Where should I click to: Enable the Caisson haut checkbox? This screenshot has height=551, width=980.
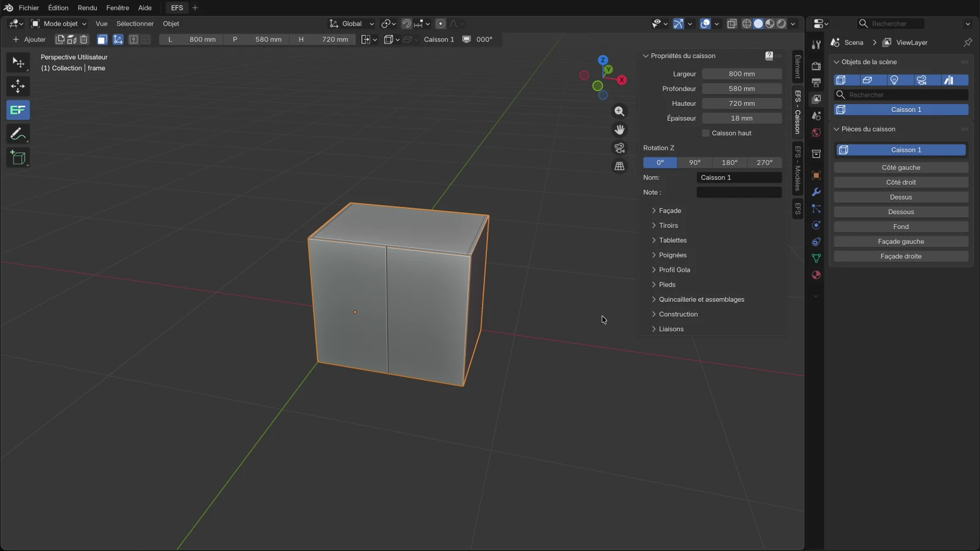706,133
